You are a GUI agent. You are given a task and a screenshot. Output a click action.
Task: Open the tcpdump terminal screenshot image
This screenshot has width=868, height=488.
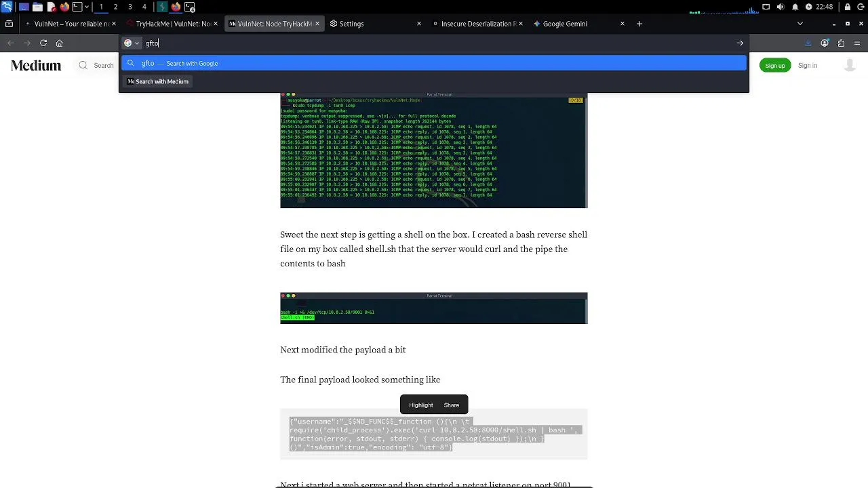click(x=434, y=150)
